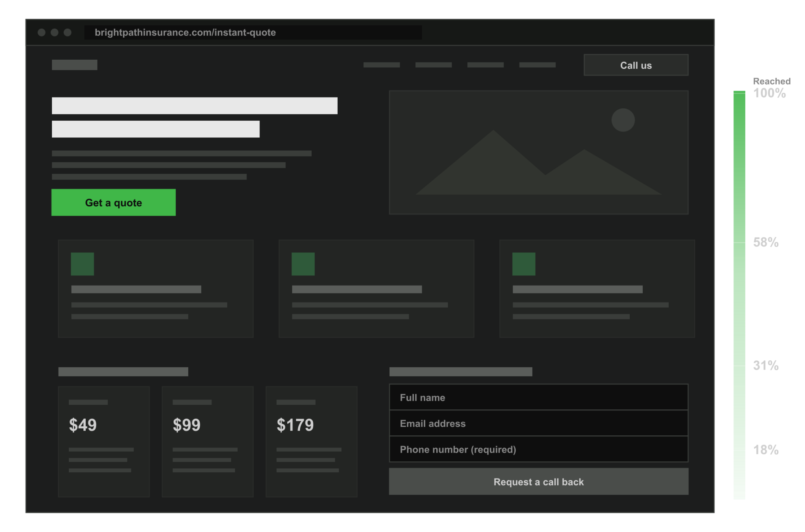Select the $49 pricing card
The height and width of the screenshot is (532, 805).
[x=104, y=442]
